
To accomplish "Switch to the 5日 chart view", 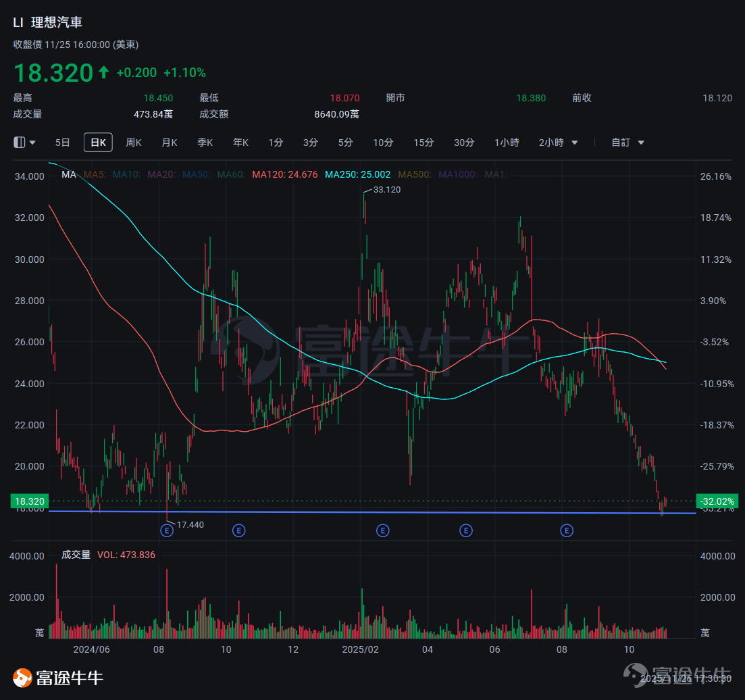I will click(x=62, y=142).
